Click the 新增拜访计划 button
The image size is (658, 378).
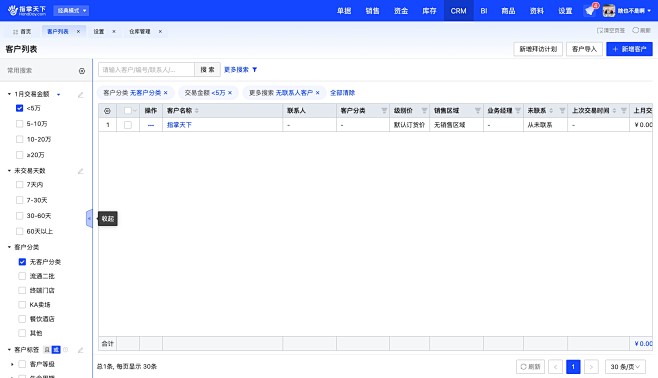pyautogui.click(x=538, y=49)
